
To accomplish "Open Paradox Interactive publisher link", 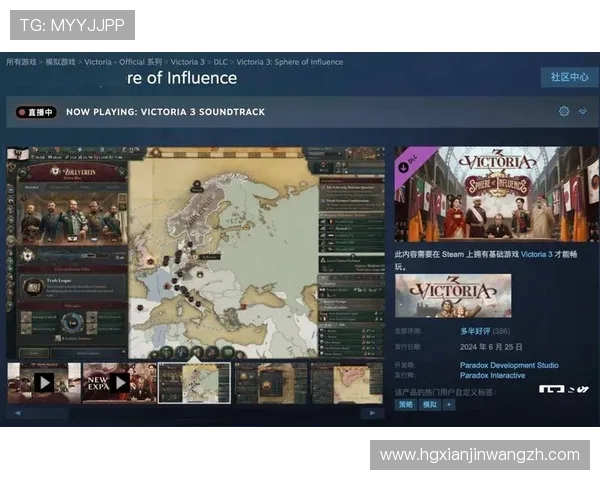I will point(493,375).
